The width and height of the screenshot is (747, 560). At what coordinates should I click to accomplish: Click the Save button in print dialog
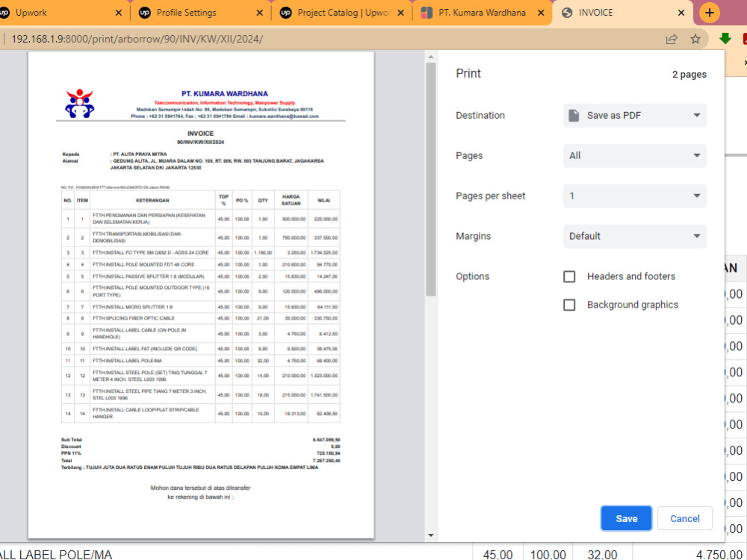626,518
